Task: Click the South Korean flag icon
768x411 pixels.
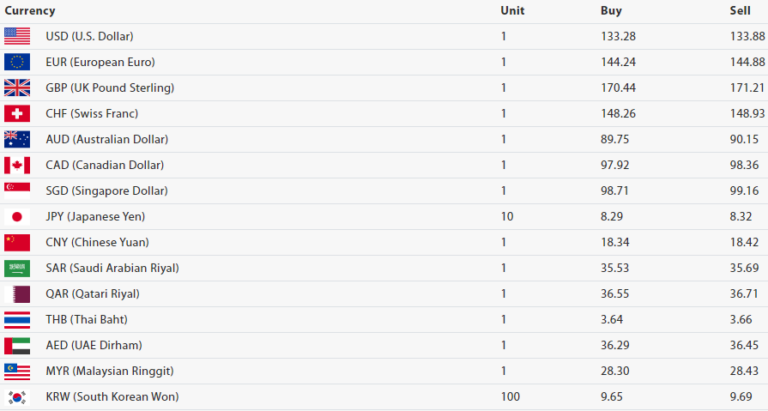Action: pos(17,397)
